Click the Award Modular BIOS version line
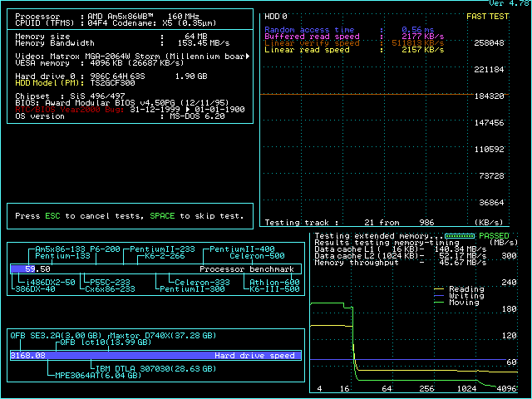Screen dimensions: 532x399 [122, 103]
